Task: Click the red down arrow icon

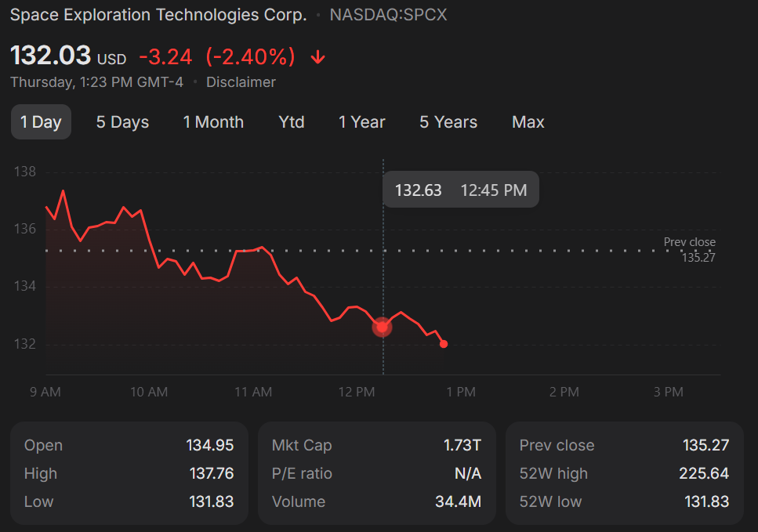Action: click(317, 57)
